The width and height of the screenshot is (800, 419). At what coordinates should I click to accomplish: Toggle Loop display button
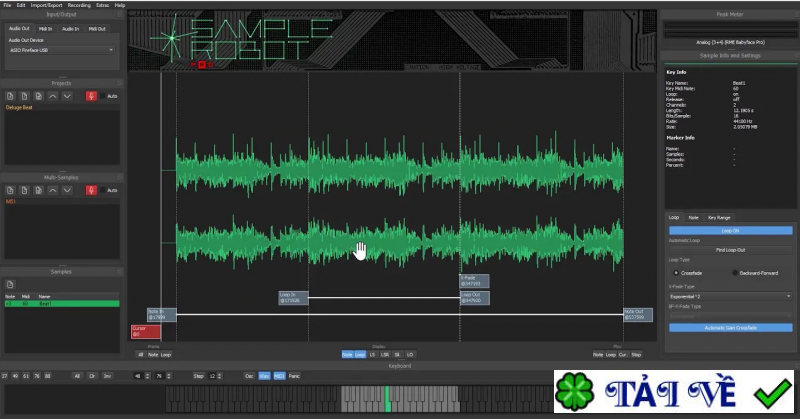[x=360, y=355]
